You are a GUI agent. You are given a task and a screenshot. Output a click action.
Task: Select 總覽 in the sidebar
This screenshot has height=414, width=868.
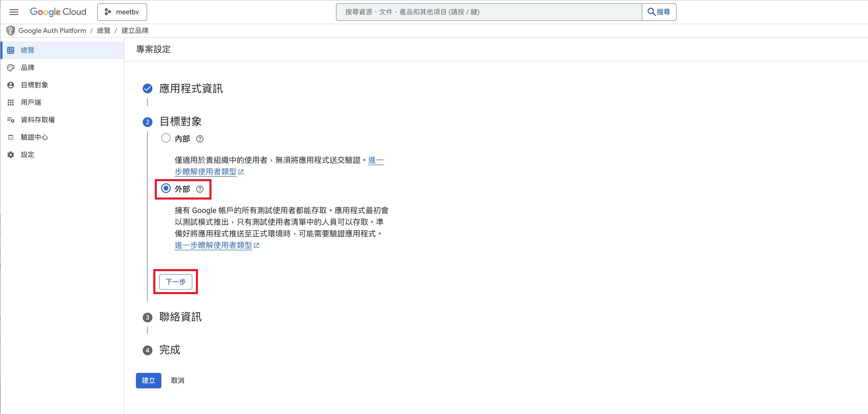pos(62,50)
